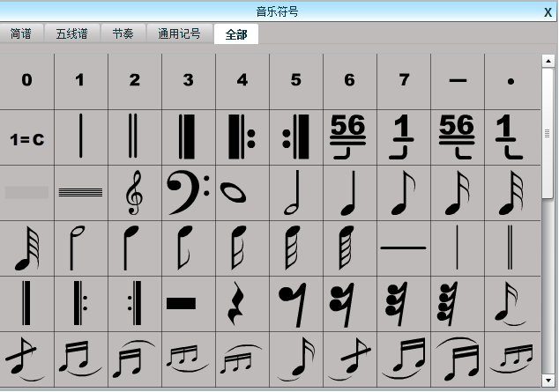Insert the whole note symbol
Viewport: 559px width, 392px height.
(x=242, y=193)
